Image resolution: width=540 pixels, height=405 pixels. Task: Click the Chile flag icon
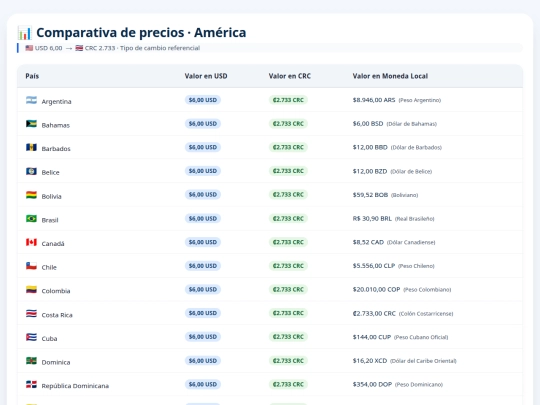(31, 266)
